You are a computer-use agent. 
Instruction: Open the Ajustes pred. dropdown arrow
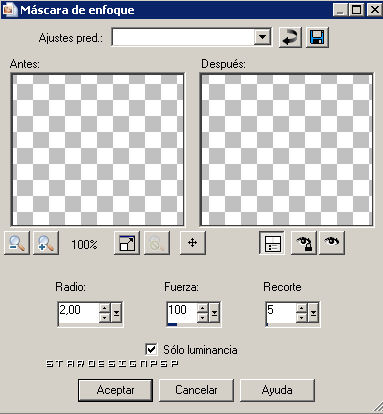pos(262,37)
